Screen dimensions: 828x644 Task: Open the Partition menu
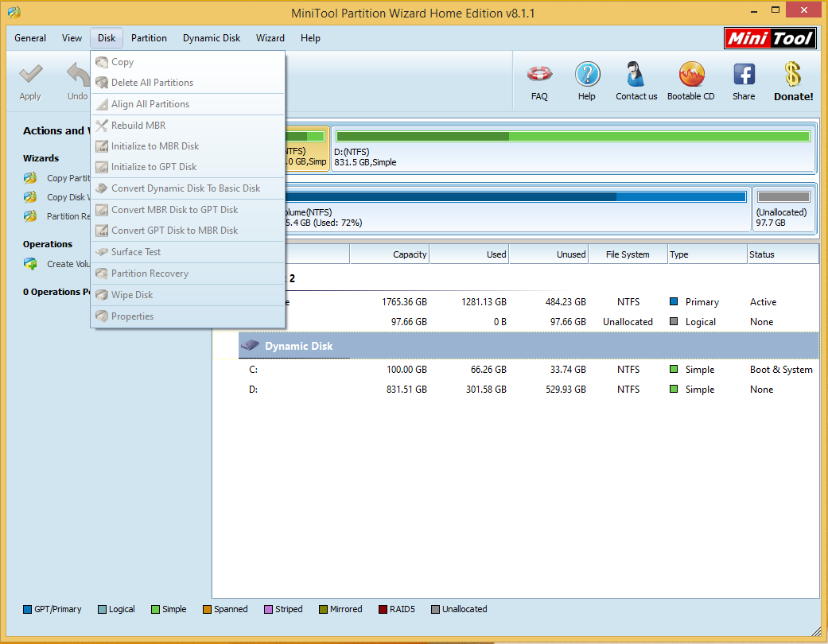149,38
